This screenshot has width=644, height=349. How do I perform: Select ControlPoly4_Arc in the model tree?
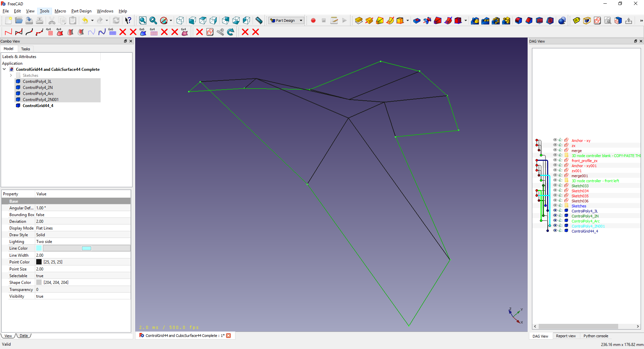38,94
